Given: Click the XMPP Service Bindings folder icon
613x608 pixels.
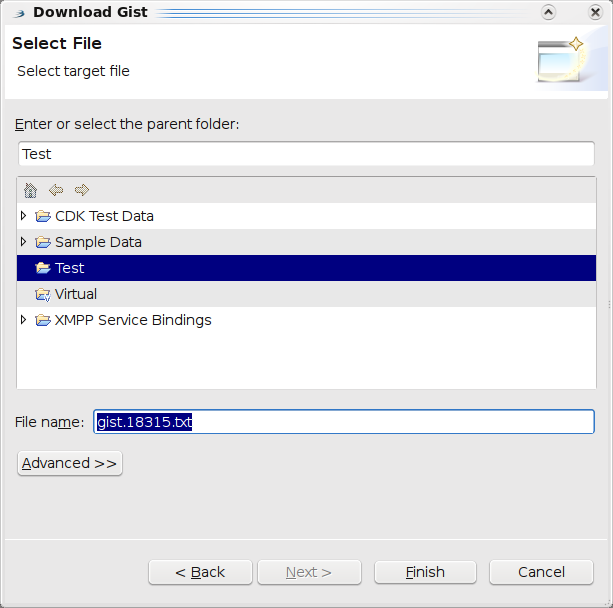Looking at the screenshot, I should click(43, 320).
